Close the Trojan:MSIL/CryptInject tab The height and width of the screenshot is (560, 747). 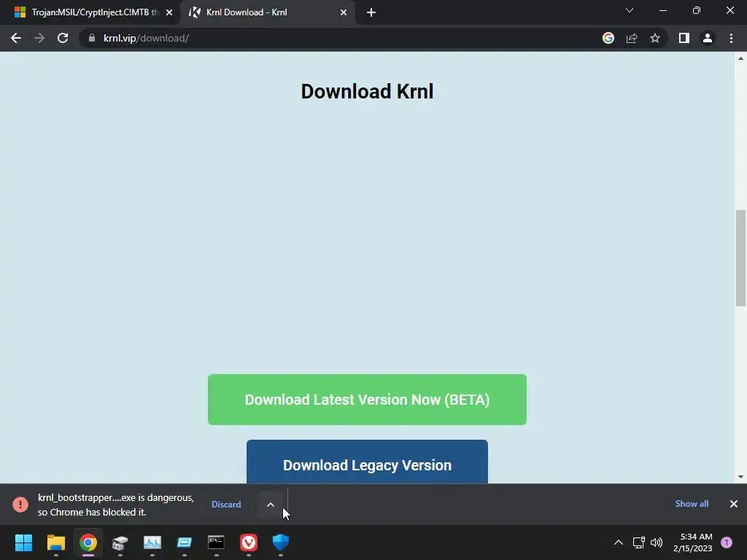pos(169,12)
